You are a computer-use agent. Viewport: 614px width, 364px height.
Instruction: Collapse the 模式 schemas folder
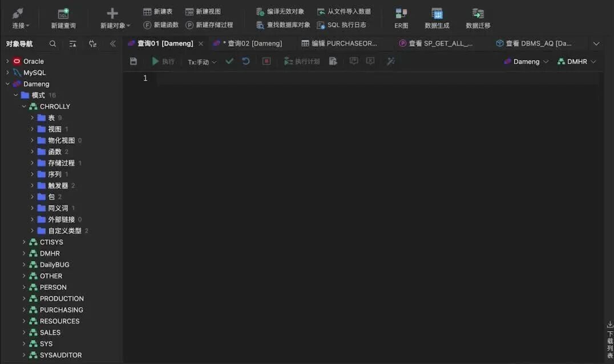pos(15,95)
